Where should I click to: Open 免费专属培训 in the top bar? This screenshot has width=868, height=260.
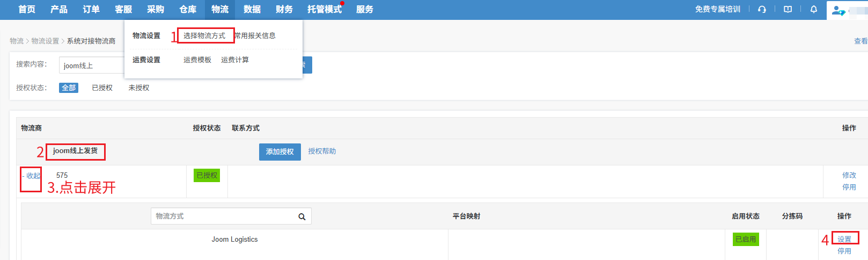pos(717,9)
